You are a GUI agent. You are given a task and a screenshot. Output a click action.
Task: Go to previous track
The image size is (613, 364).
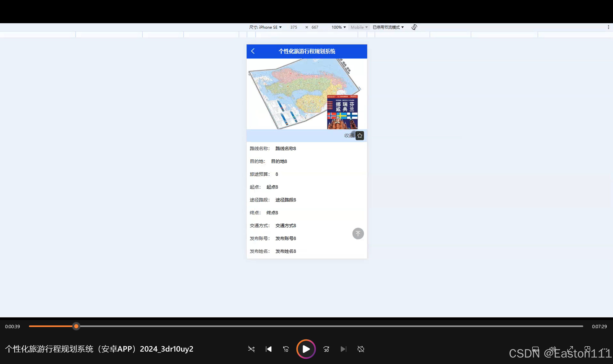click(x=268, y=349)
